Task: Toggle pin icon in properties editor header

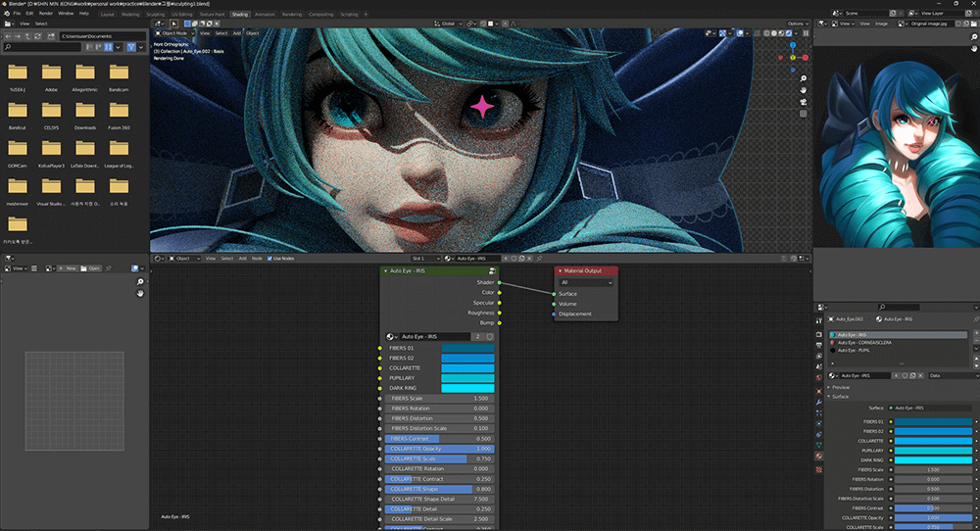Action: point(976,318)
